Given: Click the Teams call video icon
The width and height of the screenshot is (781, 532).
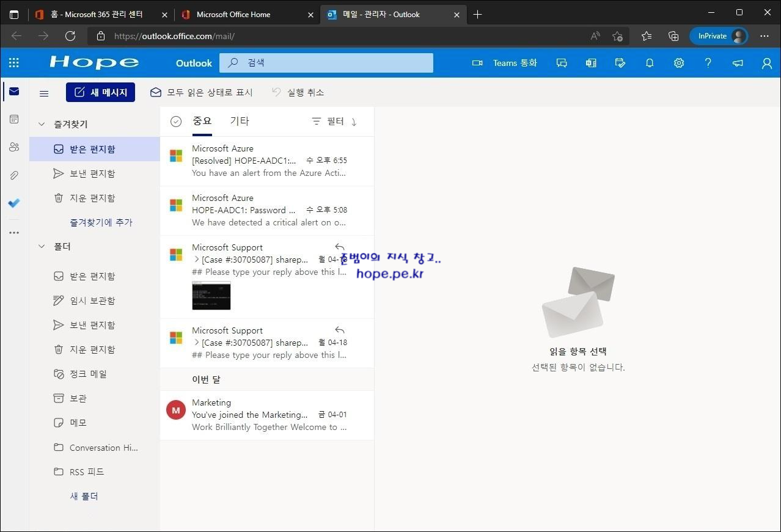Looking at the screenshot, I should (x=477, y=63).
